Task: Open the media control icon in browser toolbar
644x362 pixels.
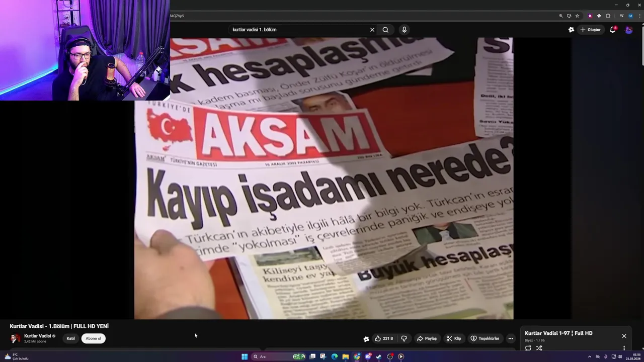Action: coord(622,16)
